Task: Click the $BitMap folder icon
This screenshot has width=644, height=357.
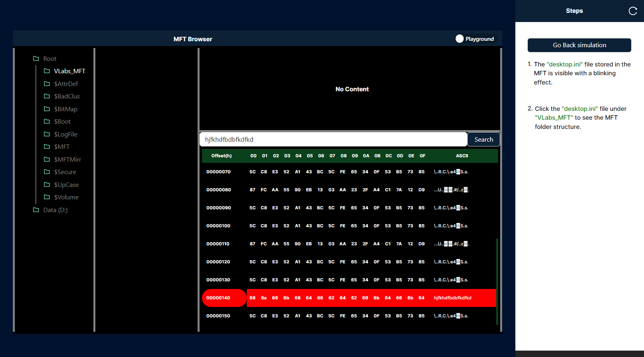Action: point(47,109)
